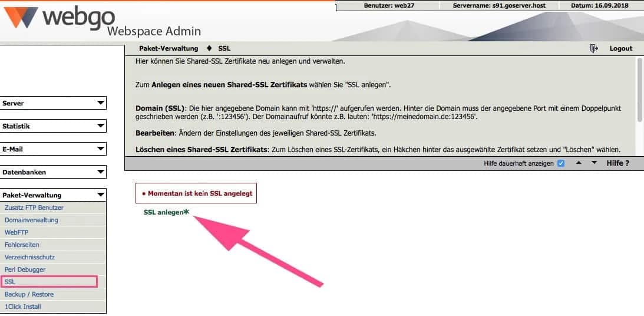Image resolution: width=644 pixels, height=316 pixels.
Task: Click the webgo logo
Action: pyautogui.click(x=59, y=18)
